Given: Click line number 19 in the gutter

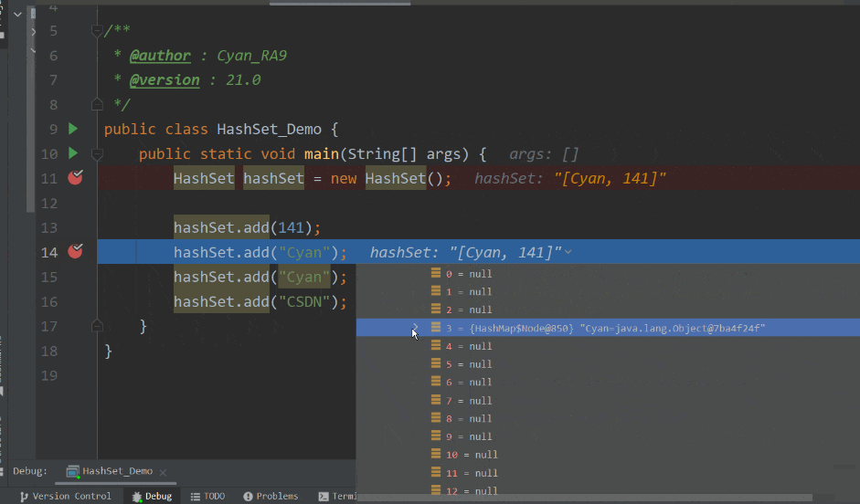Looking at the screenshot, I should pos(49,375).
